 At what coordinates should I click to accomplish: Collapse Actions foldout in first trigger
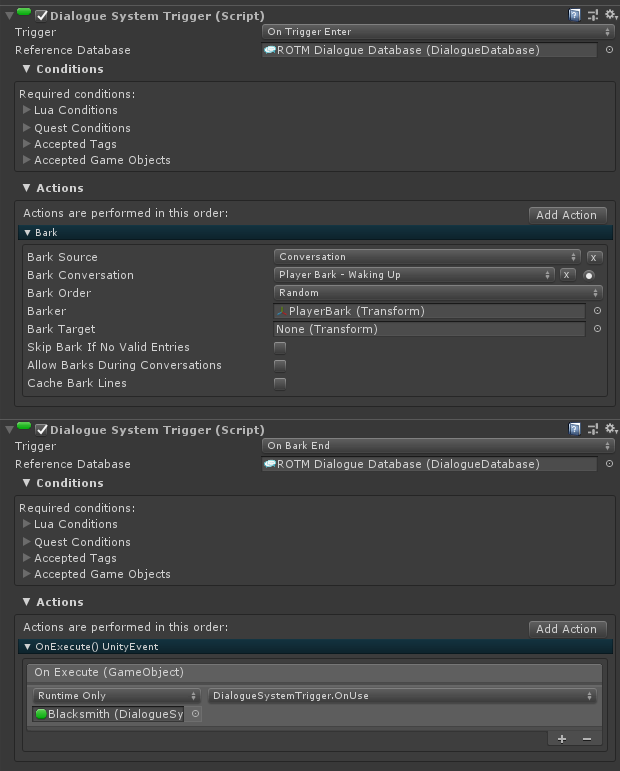coord(27,188)
